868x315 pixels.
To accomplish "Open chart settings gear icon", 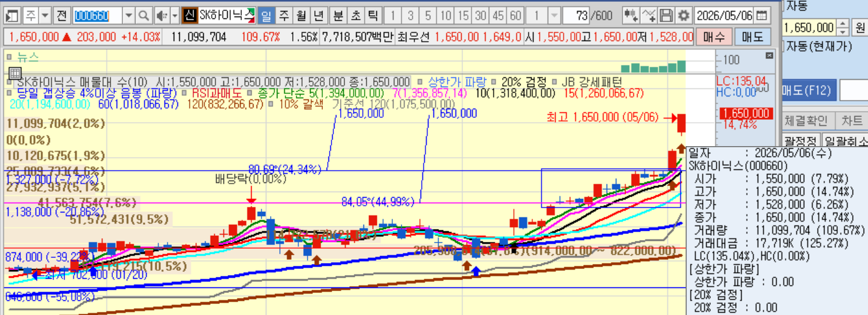I will [x=683, y=15].
